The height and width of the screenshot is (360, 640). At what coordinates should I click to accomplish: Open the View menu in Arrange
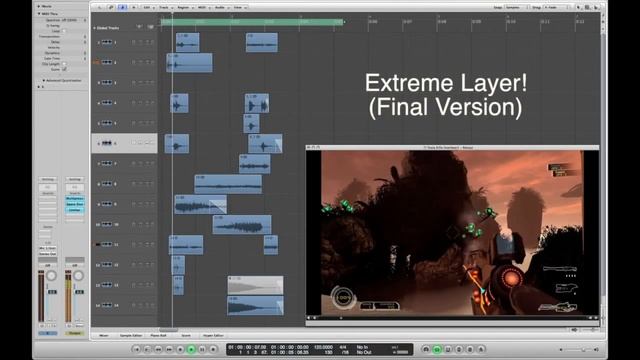pyautogui.click(x=239, y=7)
